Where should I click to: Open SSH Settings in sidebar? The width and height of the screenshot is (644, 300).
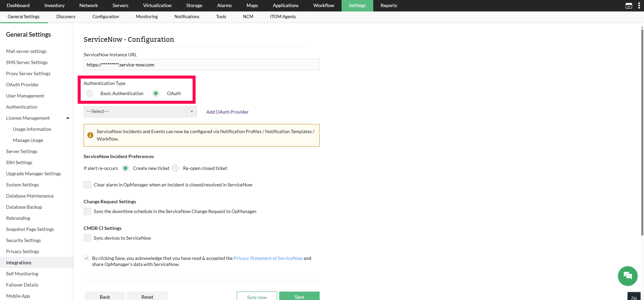tap(19, 162)
